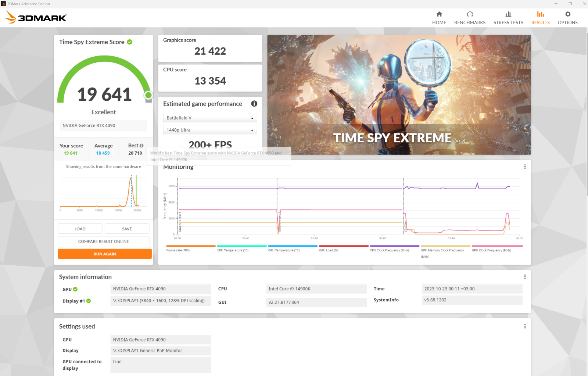The width and height of the screenshot is (588, 376).
Task: Click the NVIDIA GeForce RTX 4090 field under score
Action: point(103,125)
